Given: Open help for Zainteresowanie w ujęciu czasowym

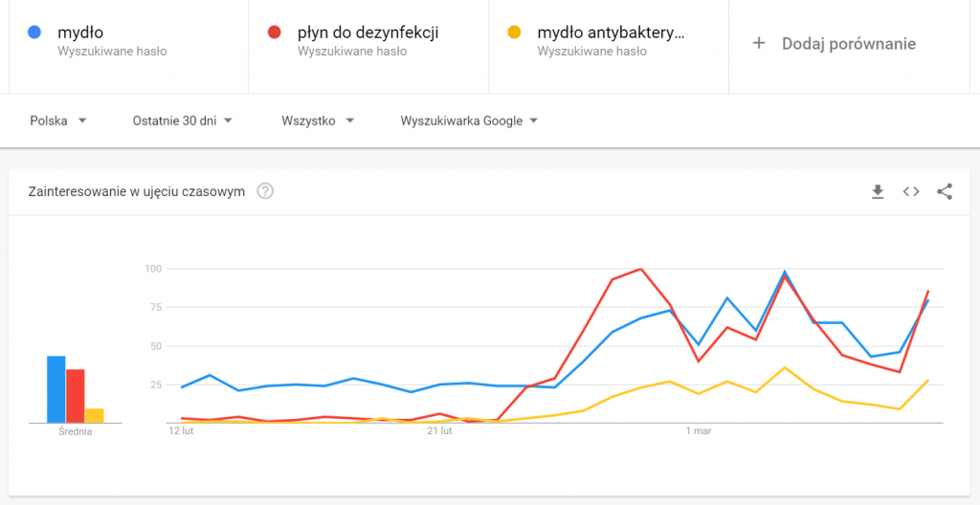Looking at the screenshot, I should point(266,191).
